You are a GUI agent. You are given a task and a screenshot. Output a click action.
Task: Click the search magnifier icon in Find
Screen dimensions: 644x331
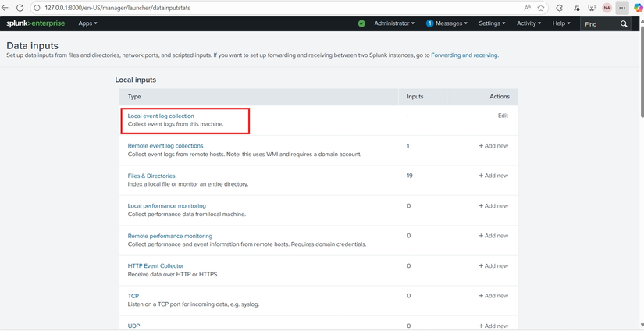coord(624,24)
